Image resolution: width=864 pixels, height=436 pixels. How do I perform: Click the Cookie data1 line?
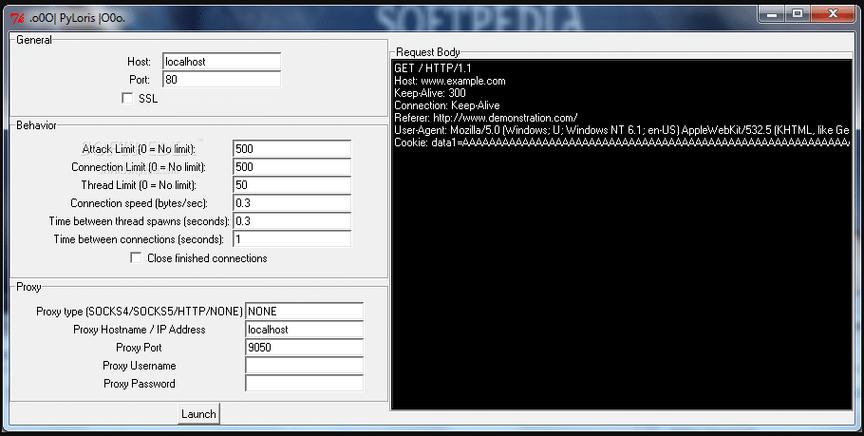pyautogui.click(x=622, y=143)
